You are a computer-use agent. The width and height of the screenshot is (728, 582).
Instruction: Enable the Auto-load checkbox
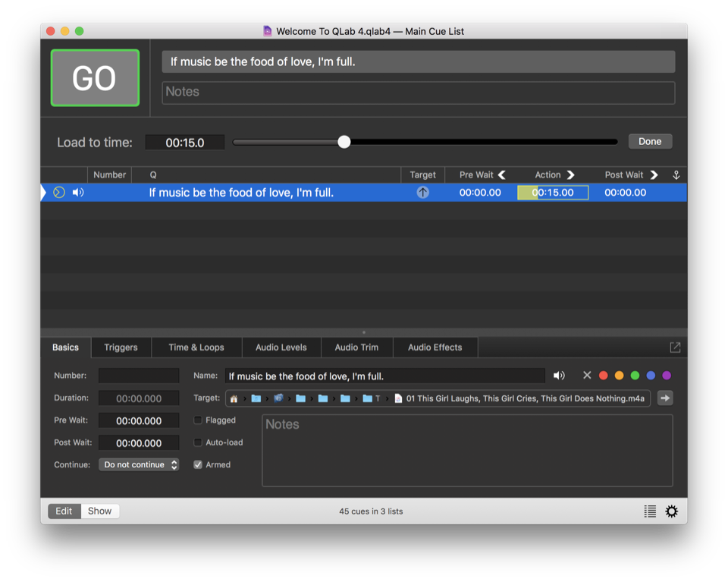pyautogui.click(x=198, y=442)
